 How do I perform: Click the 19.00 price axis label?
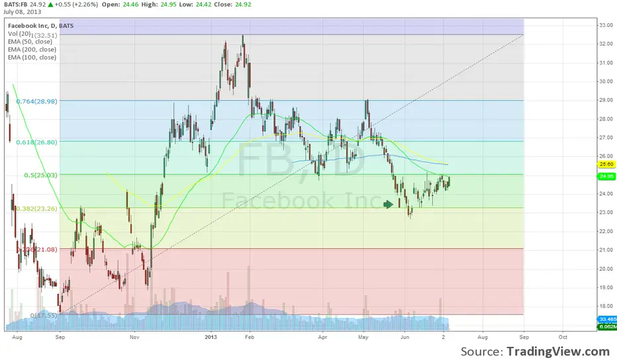[x=606, y=287]
